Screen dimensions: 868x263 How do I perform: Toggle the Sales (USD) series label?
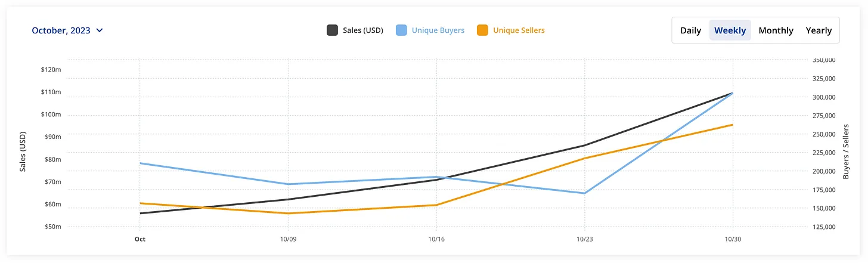(x=362, y=30)
